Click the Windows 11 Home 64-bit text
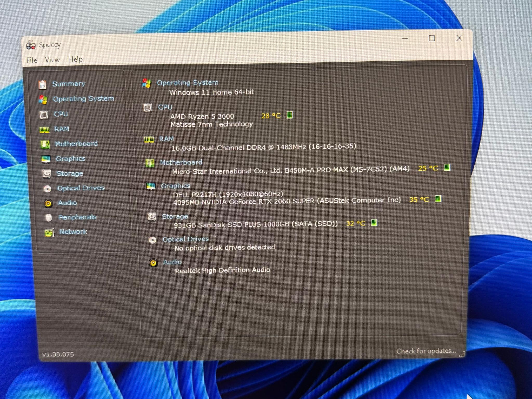The height and width of the screenshot is (399, 532). coord(212,92)
